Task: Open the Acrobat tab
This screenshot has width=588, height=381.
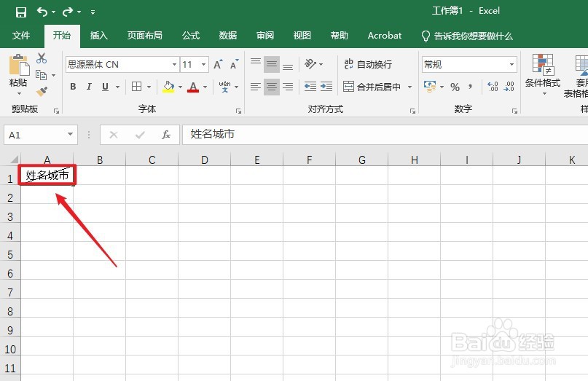Action: 385,36
